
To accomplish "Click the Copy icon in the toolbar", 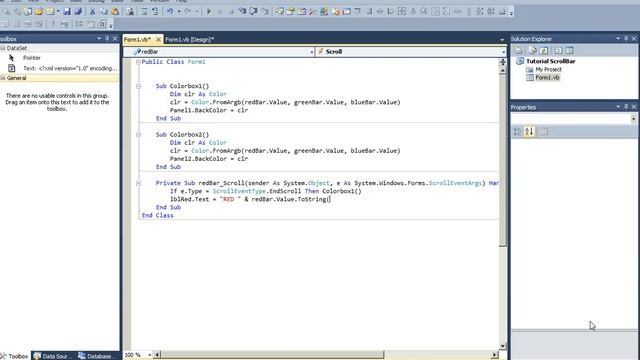I will (x=104, y=12).
